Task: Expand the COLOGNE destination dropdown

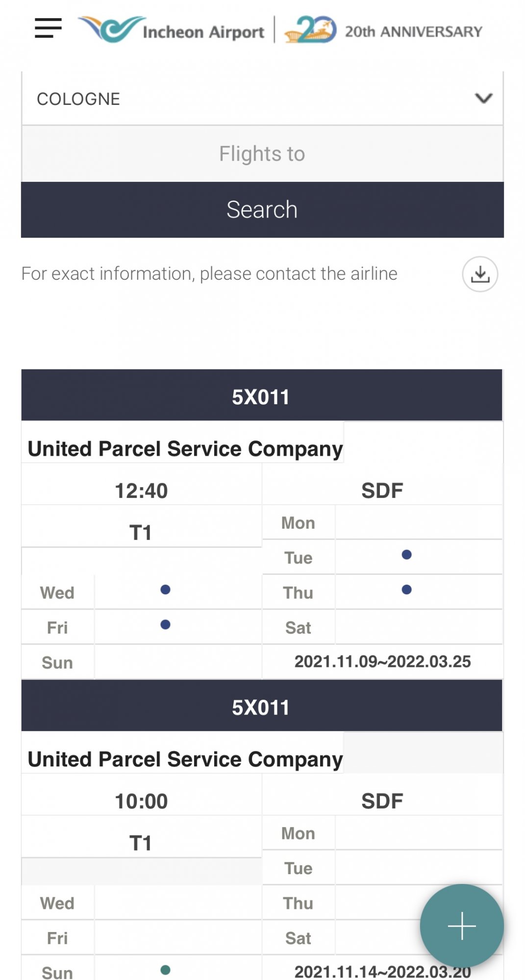Action: [262, 99]
